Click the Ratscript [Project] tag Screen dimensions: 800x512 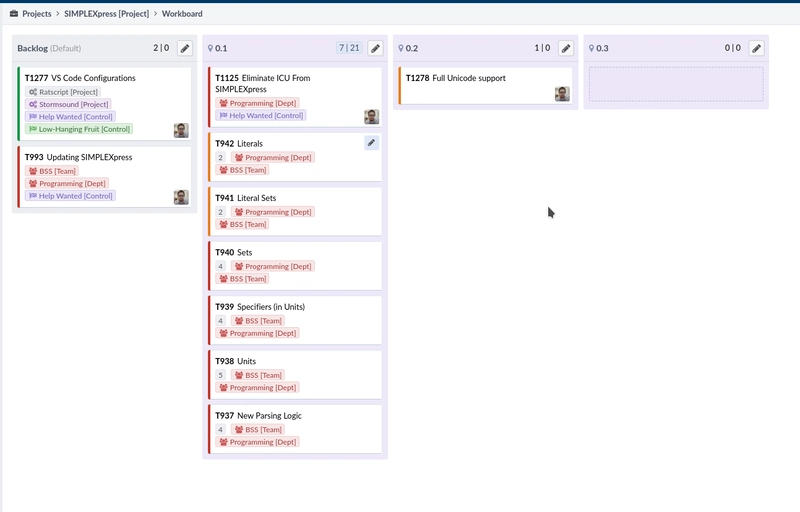tap(64, 92)
